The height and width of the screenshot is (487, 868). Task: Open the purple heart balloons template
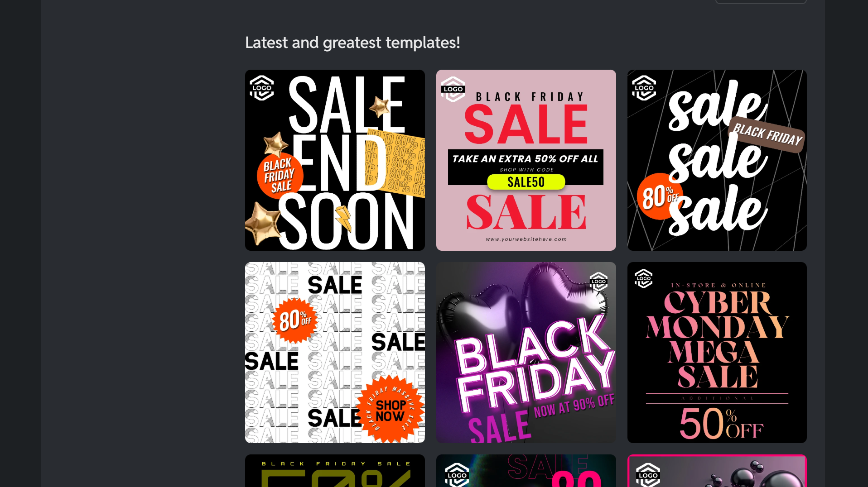[526, 352]
